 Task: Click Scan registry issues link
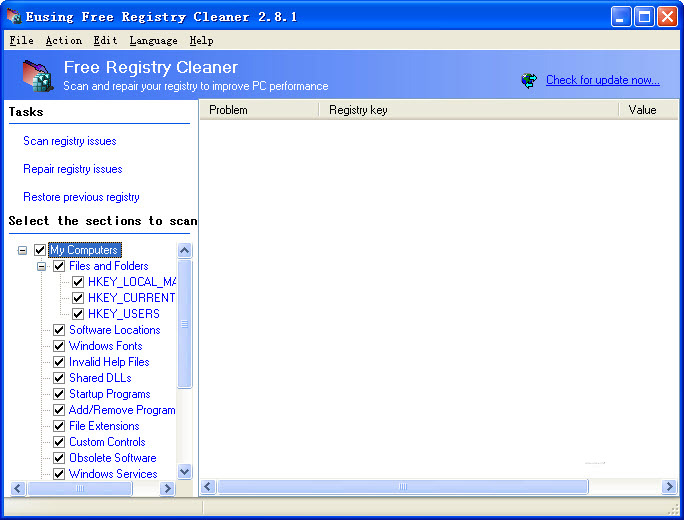(x=70, y=141)
